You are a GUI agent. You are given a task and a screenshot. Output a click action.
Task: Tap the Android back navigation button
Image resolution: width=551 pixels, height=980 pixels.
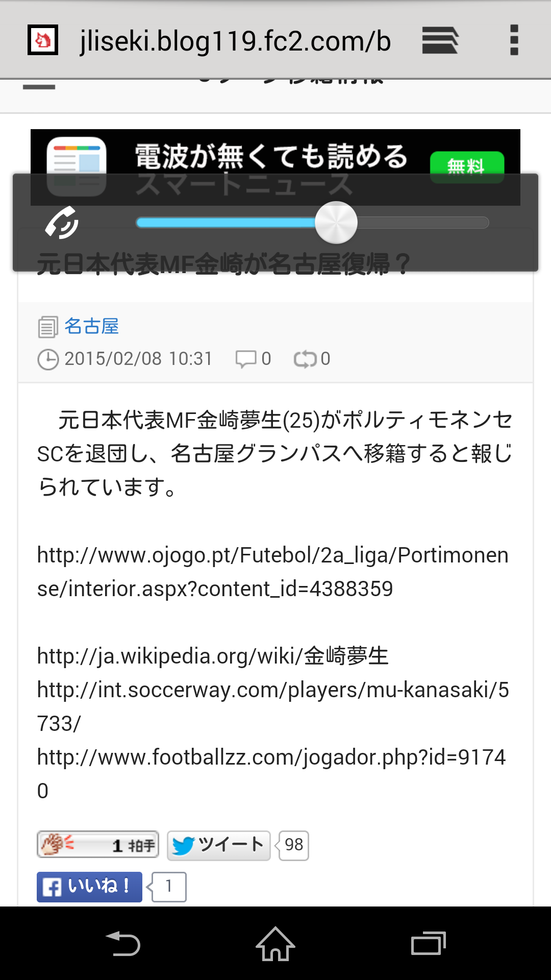[x=122, y=943]
